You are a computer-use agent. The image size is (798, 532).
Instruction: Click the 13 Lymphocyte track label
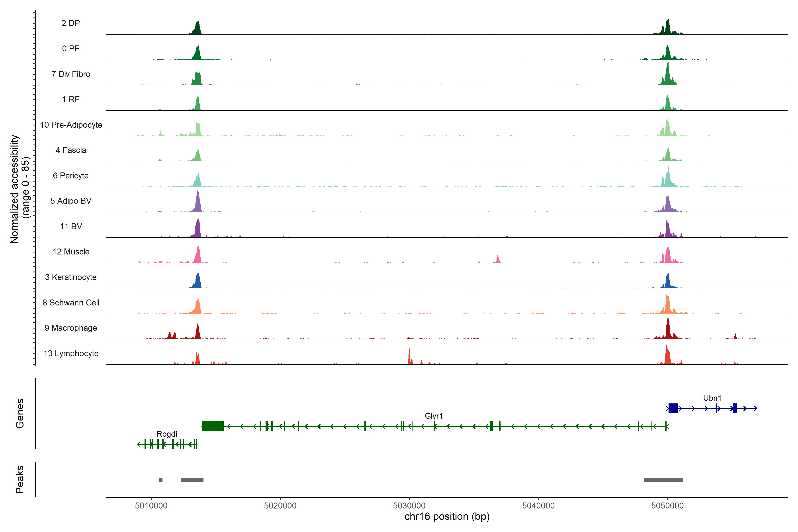point(71,354)
